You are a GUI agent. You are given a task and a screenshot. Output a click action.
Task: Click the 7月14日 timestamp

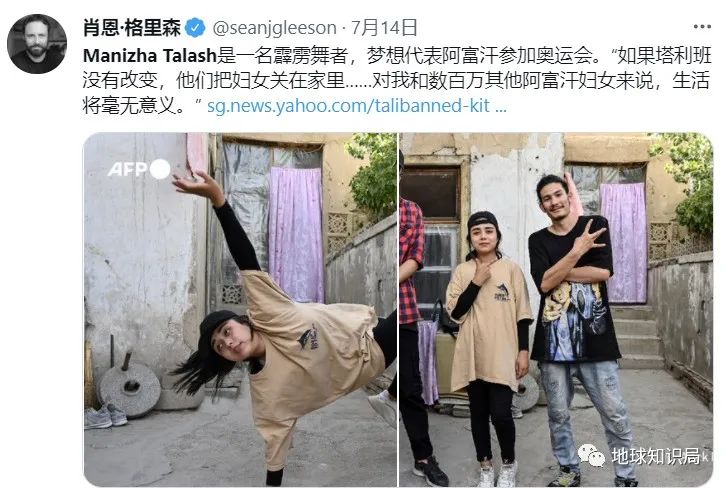point(384,28)
